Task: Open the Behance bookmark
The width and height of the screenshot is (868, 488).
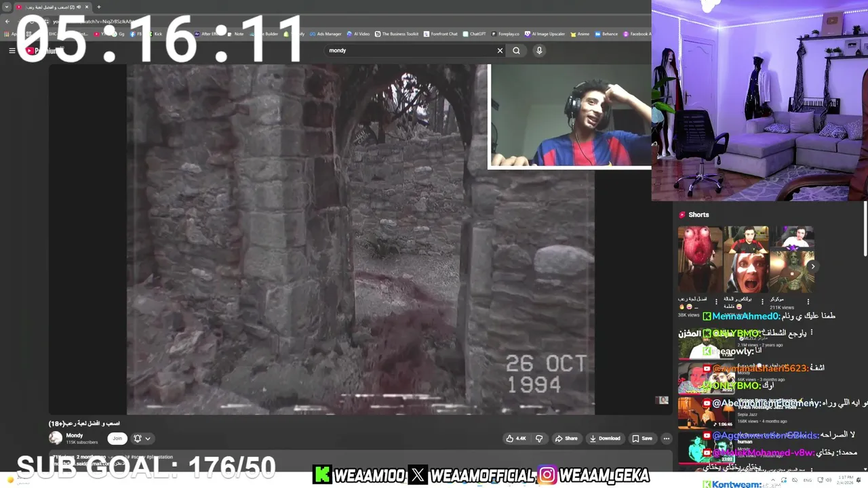Action: [x=606, y=34]
